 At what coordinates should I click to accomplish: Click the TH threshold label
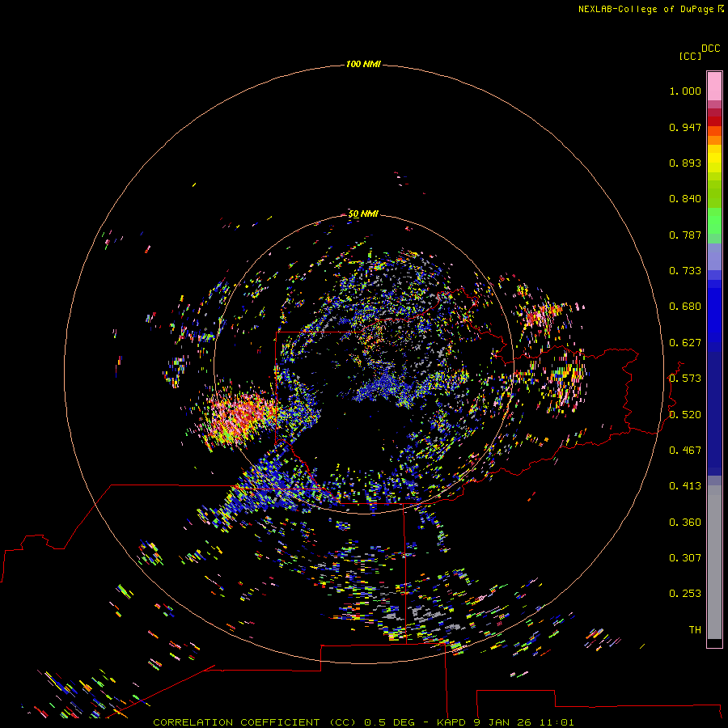point(695,630)
